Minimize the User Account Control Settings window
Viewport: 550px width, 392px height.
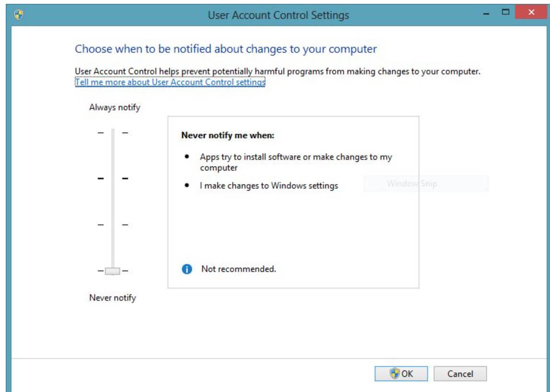(486, 12)
